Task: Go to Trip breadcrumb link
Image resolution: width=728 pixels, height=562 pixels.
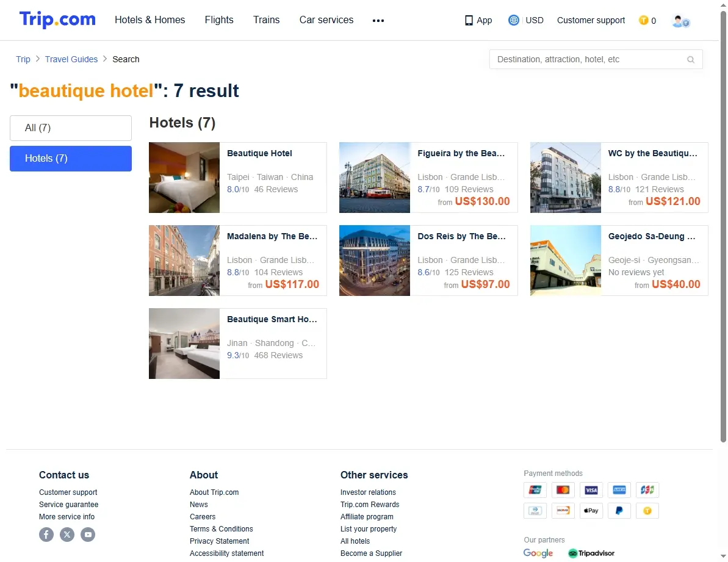Action: (x=23, y=59)
